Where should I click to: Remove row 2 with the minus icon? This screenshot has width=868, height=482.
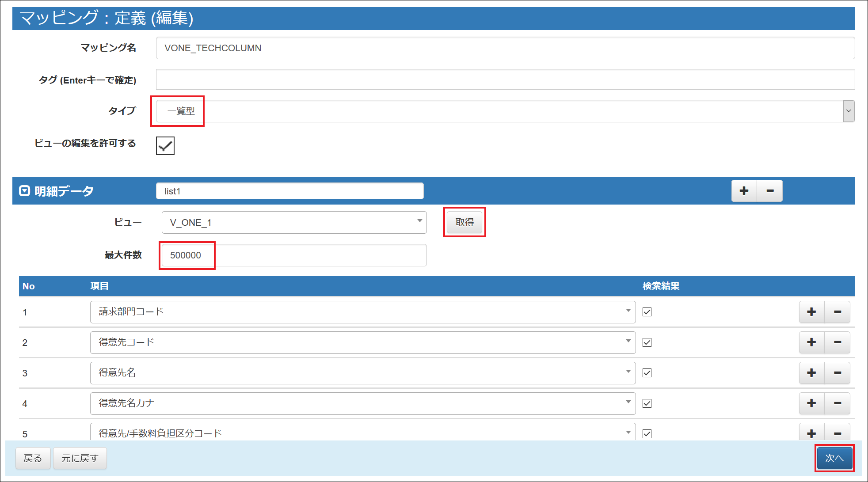837,342
